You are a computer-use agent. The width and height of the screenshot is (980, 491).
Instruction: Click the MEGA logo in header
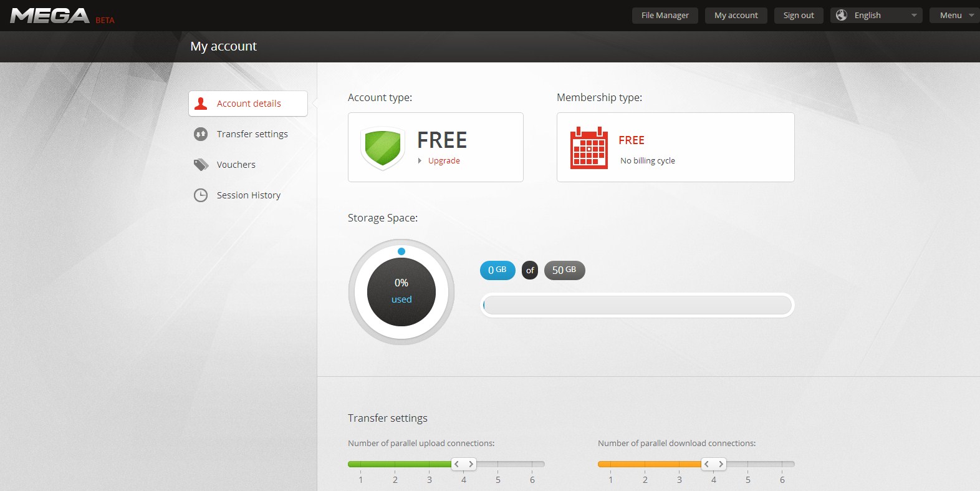[x=50, y=16]
